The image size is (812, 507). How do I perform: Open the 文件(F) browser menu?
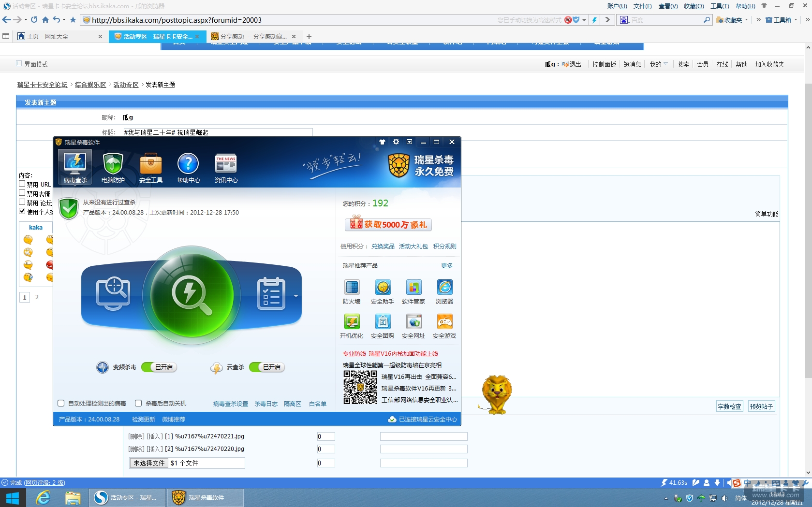[643, 6]
